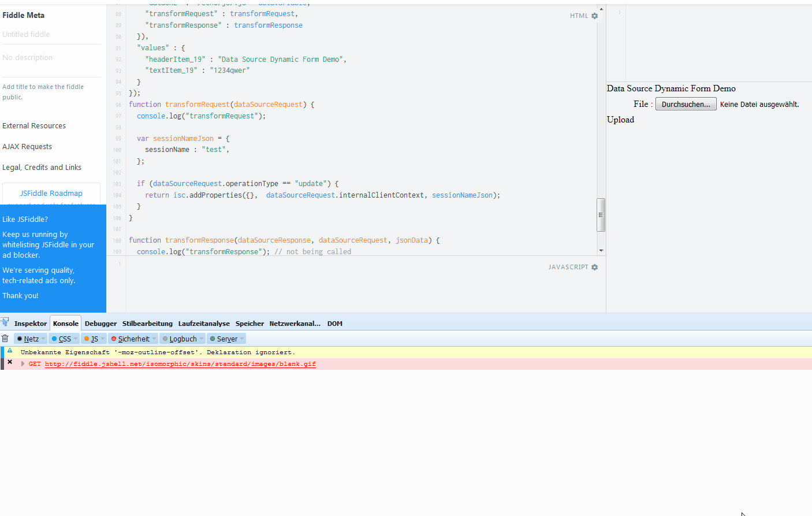Open the blank.gif request URL link

pos(180,364)
